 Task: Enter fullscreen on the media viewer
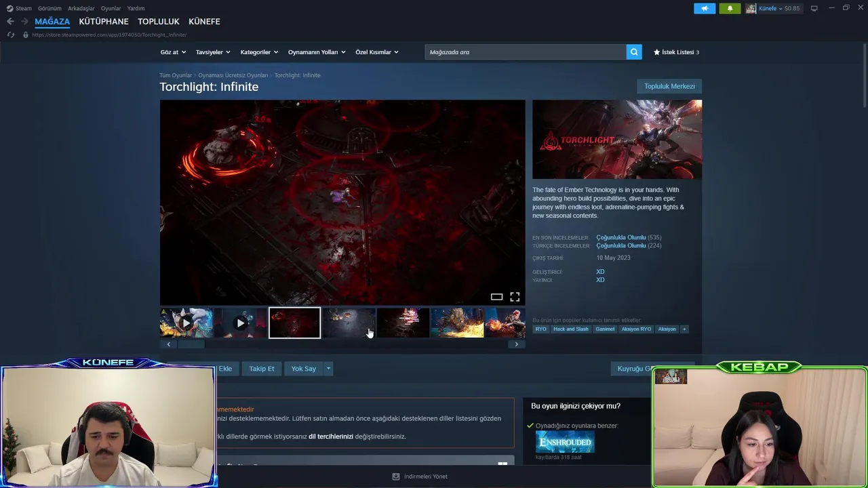[515, 297]
